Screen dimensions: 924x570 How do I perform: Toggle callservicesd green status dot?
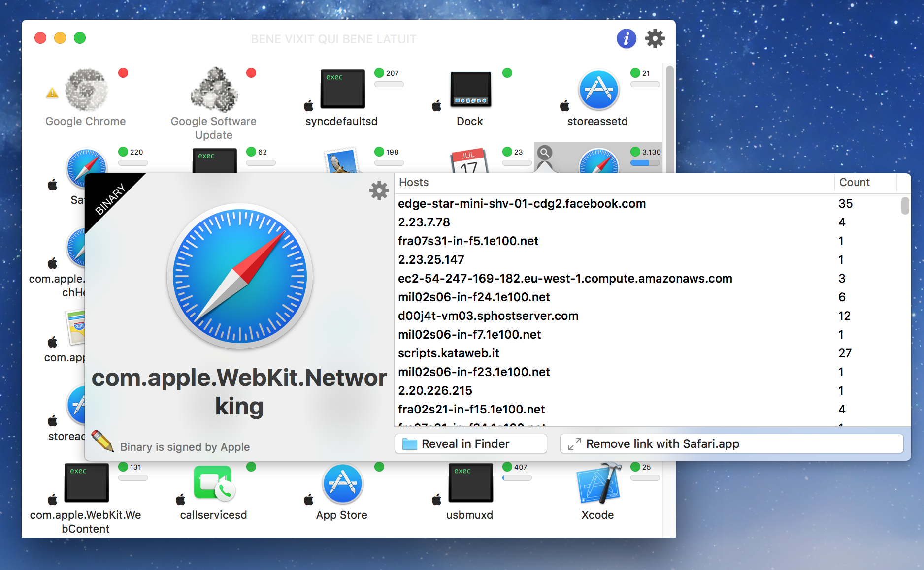[251, 467]
